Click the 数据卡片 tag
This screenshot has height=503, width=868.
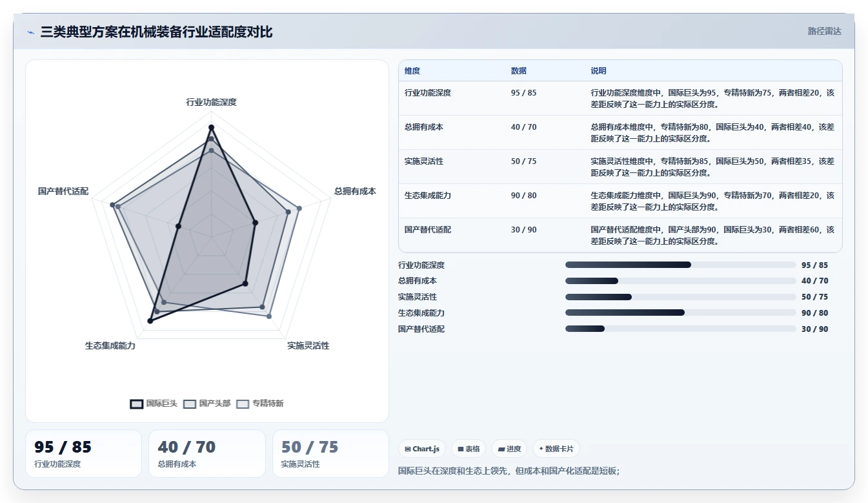556,449
